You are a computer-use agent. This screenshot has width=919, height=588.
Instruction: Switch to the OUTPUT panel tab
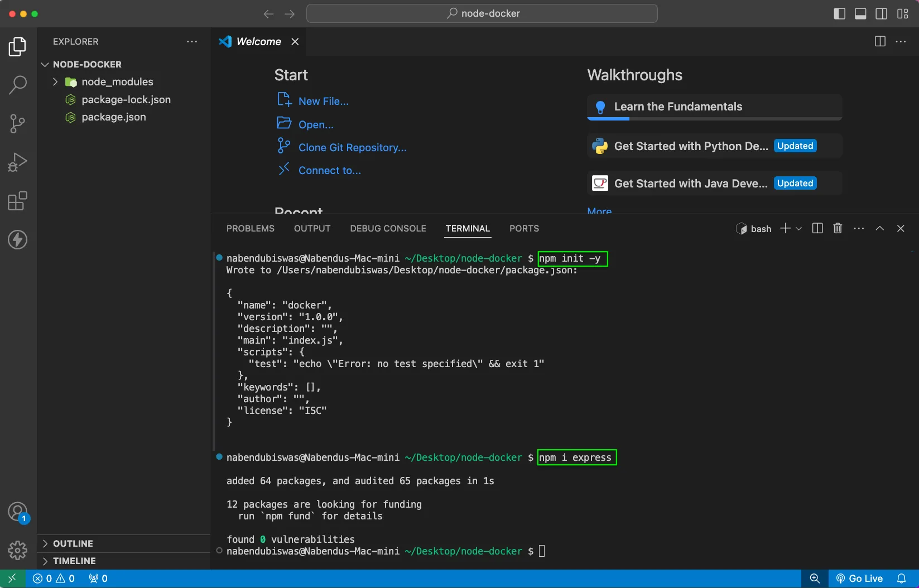[312, 228]
